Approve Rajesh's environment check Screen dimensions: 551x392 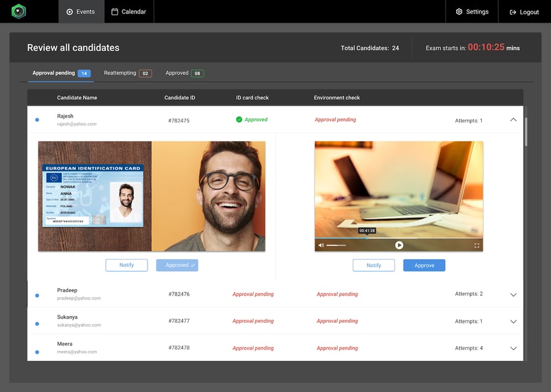[x=424, y=265]
